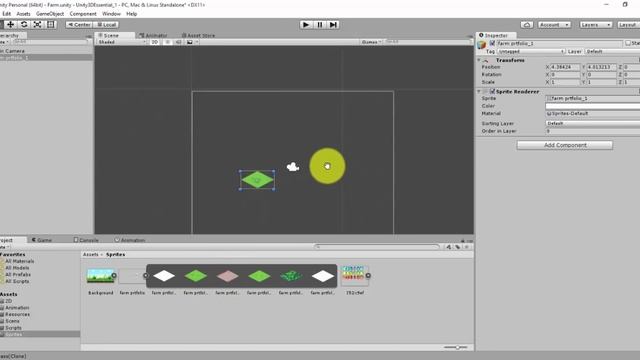The width and height of the screenshot is (640, 360).
Task: Toggle the pivot Center button
Action: pyautogui.click(x=79, y=25)
